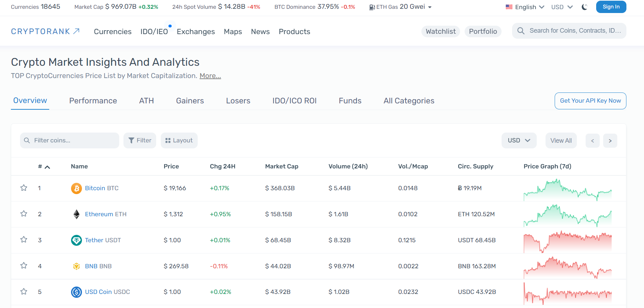644x308 pixels.
Task: Expand the USD dropdown in table toolbar
Action: (x=519, y=140)
